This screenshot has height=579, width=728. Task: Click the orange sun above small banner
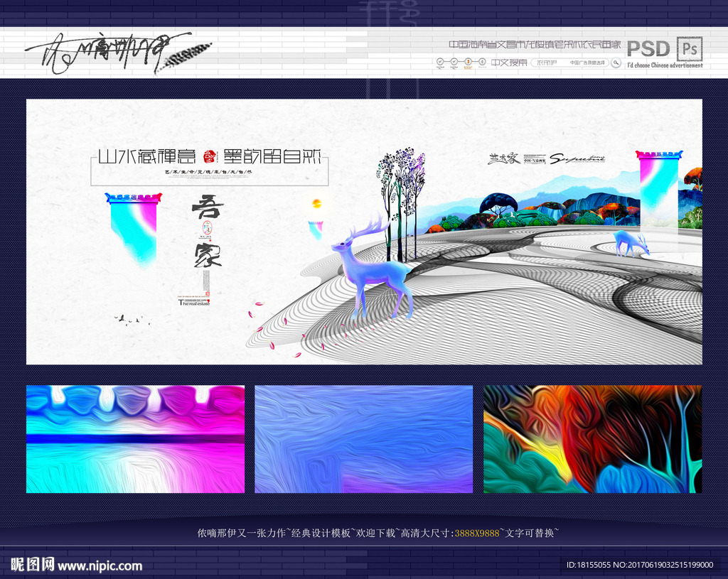[316, 204]
